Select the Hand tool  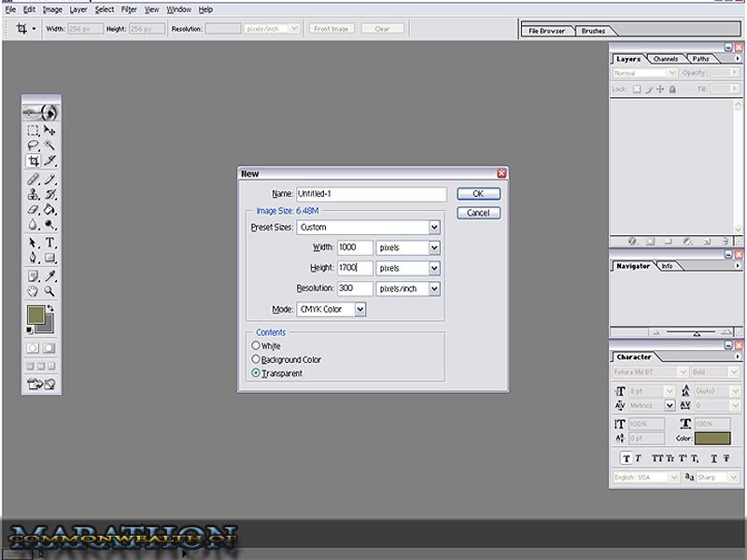[x=33, y=291]
